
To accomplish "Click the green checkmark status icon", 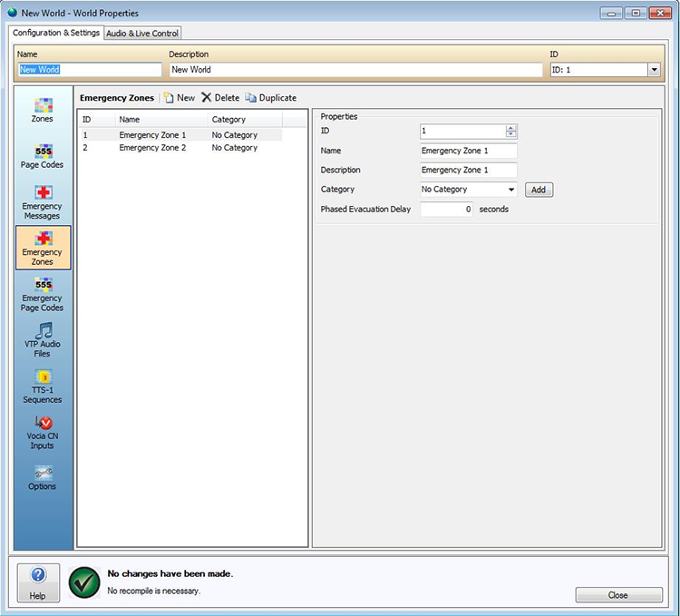I will coord(84,582).
